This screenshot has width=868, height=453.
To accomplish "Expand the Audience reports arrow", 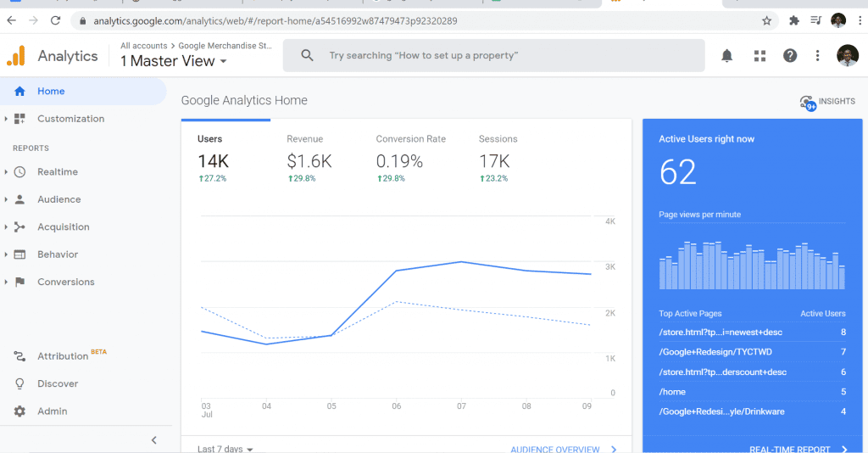I will [6, 199].
